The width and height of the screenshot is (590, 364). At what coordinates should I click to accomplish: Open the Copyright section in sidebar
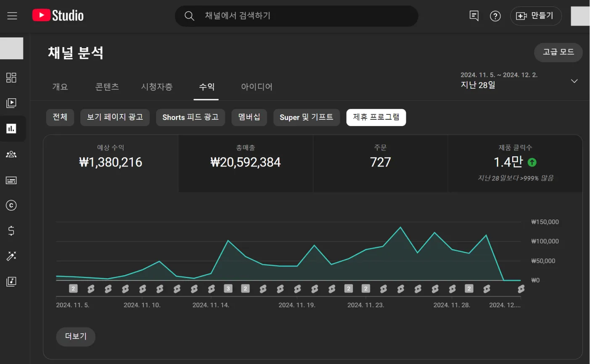click(x=11, y=206)
